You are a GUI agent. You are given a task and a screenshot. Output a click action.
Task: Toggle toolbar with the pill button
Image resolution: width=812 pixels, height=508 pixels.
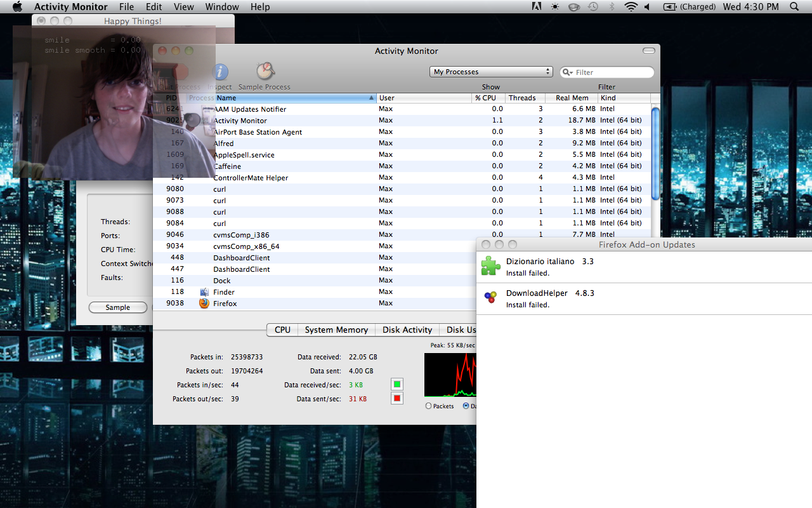tap(648, 51)
